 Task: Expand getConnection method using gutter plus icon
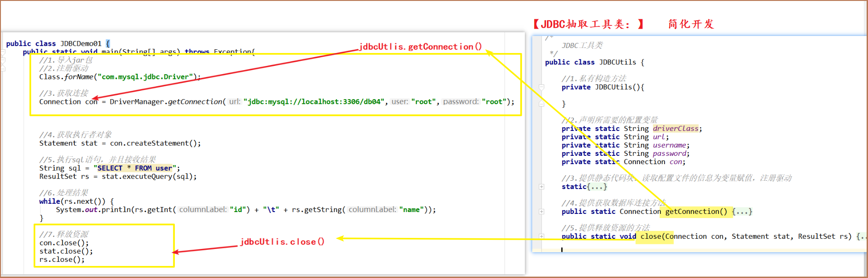541,212
